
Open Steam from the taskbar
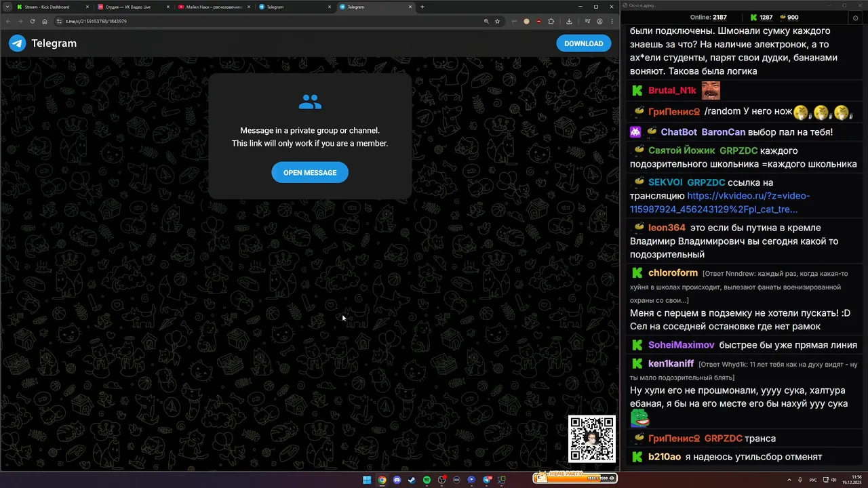coord(412,480)
